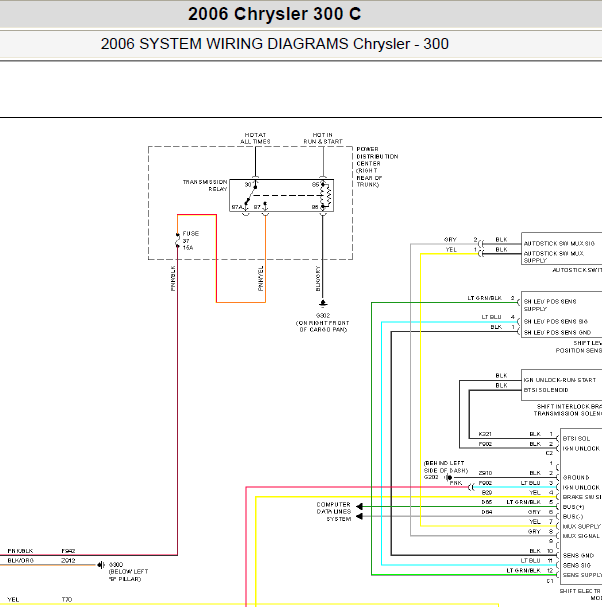
Task: Click the relay coil zigzag symbol
Action: [327, 195]
